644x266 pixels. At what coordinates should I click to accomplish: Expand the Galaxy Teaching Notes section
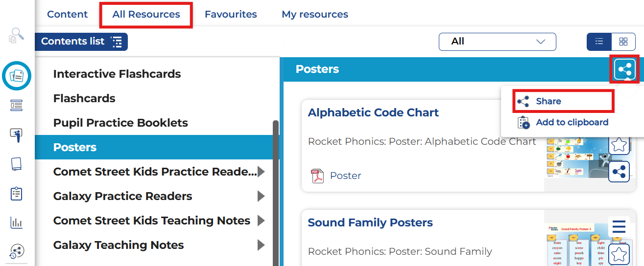coord(261,245)
